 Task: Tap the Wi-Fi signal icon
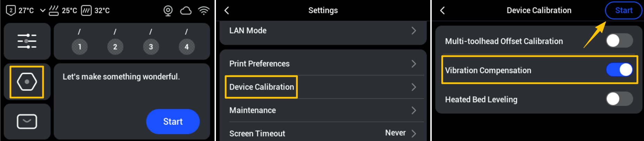click(204, 10)
